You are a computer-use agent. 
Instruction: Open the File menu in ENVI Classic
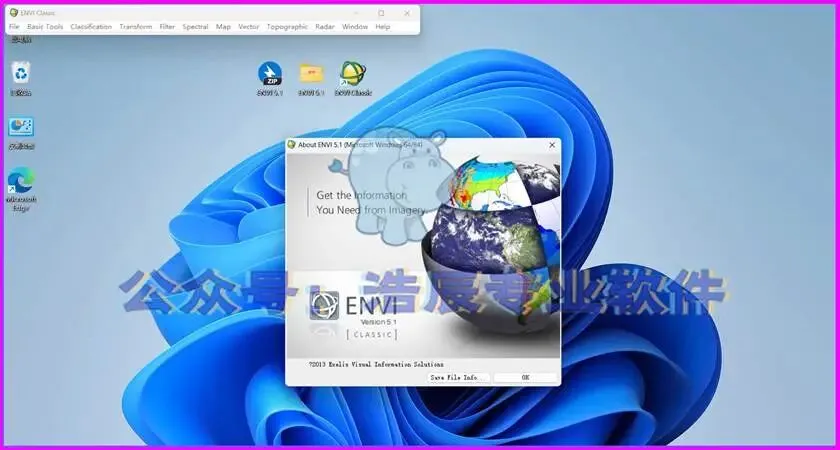pos(14,26)
